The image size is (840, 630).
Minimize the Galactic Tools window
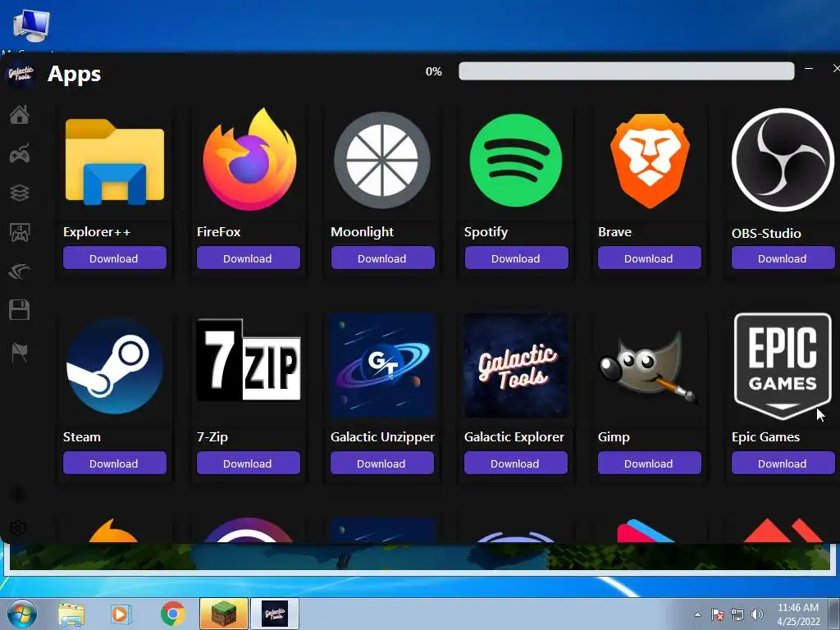pos(809,69)
